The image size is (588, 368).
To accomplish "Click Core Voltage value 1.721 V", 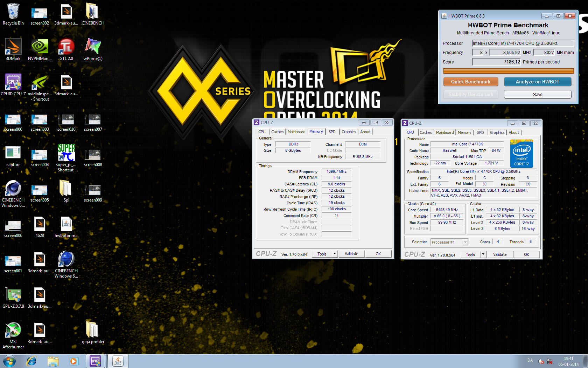I will [491, 163].
